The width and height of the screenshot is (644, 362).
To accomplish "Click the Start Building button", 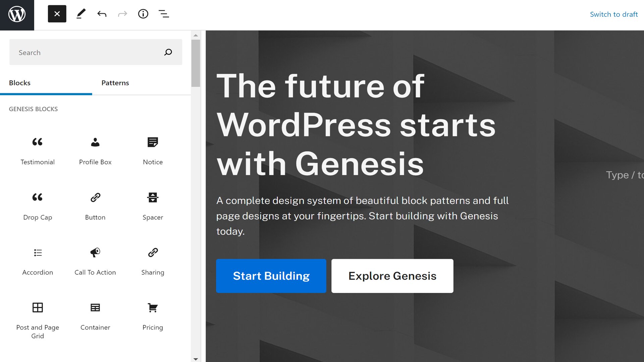I will pos(271,276).
